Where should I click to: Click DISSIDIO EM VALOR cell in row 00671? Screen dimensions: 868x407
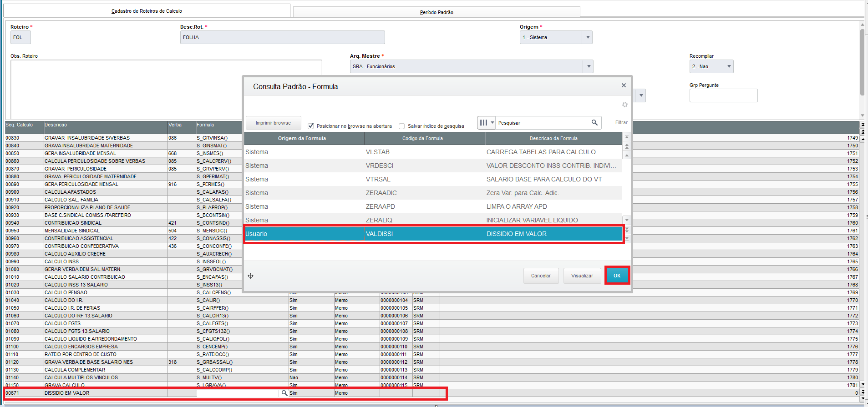pyautogui.click(x=106, y=393)
